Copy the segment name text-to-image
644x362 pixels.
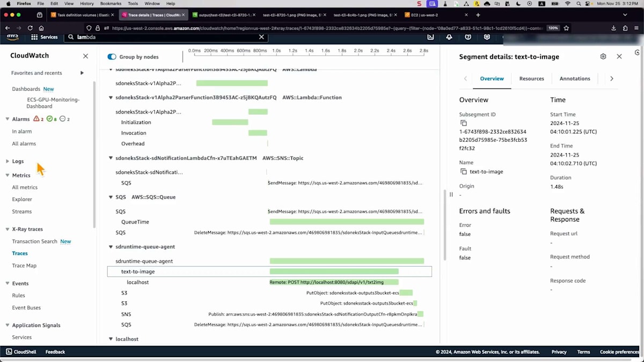tap(464, 172)
